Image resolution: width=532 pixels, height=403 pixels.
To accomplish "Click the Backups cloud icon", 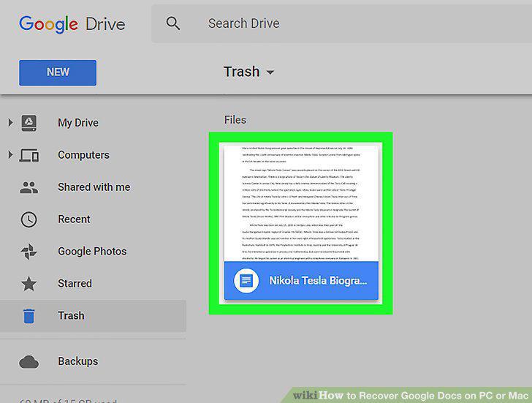I will tap(28, 362).
